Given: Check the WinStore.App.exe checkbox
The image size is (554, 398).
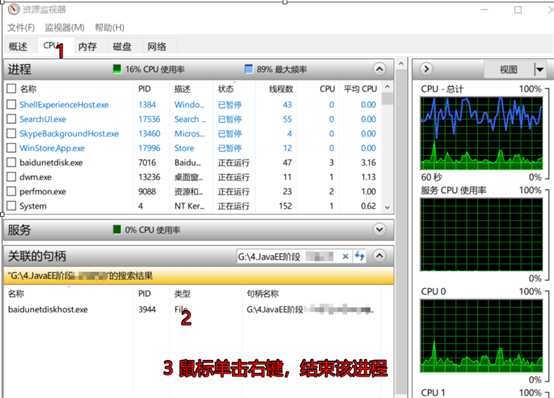Looking at the screenshot, I should pos(11,148).
